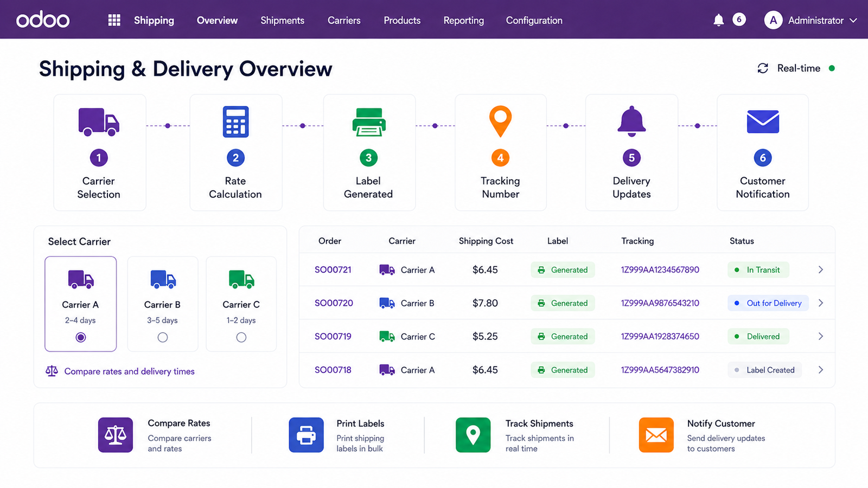Click the Customer Notification envelope icon
The image size is (868, 488).
click(x=763, y=121)
